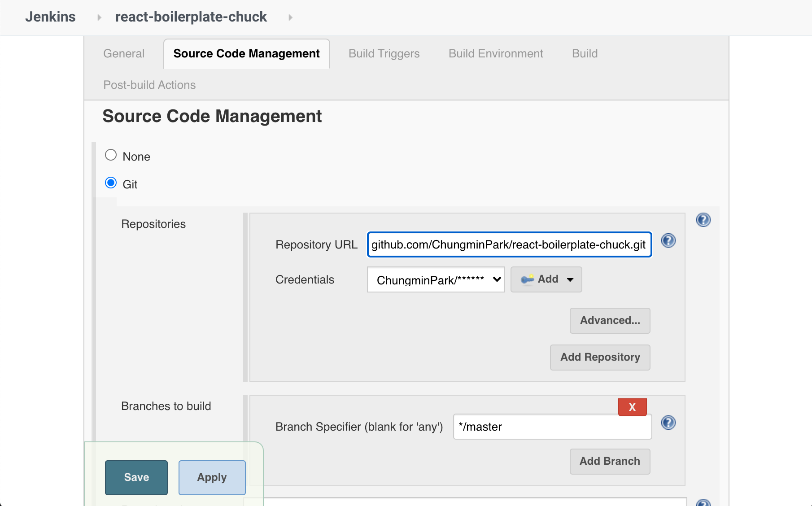Click breadcrumb arrow after Jenkins

(x=99, y=17)
